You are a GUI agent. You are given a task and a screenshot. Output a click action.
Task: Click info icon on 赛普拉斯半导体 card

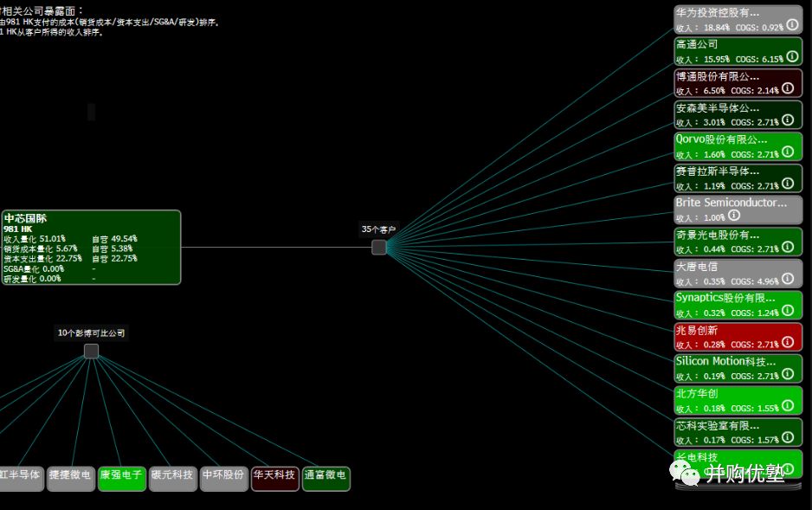click(788, 184)
